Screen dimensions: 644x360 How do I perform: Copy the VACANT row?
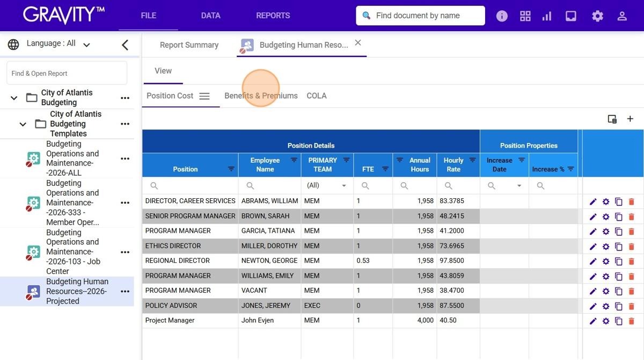[x=619, y=291]
